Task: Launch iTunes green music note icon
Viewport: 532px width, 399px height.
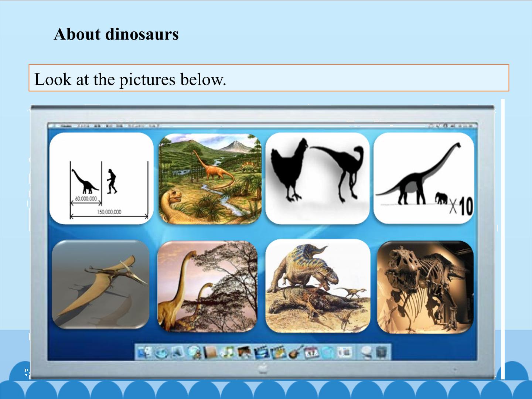Action: (x=227, y=352)
